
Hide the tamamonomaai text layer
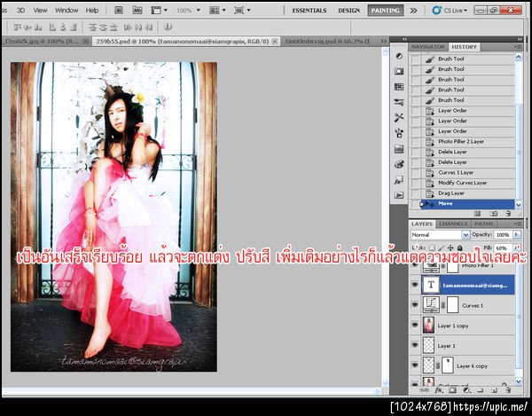[x=415, y=285]
